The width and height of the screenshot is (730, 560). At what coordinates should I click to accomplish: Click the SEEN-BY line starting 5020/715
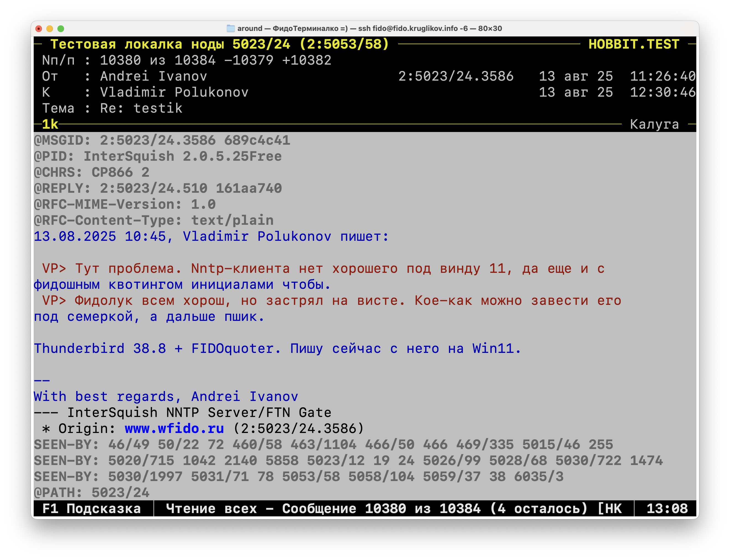point(348,461)
